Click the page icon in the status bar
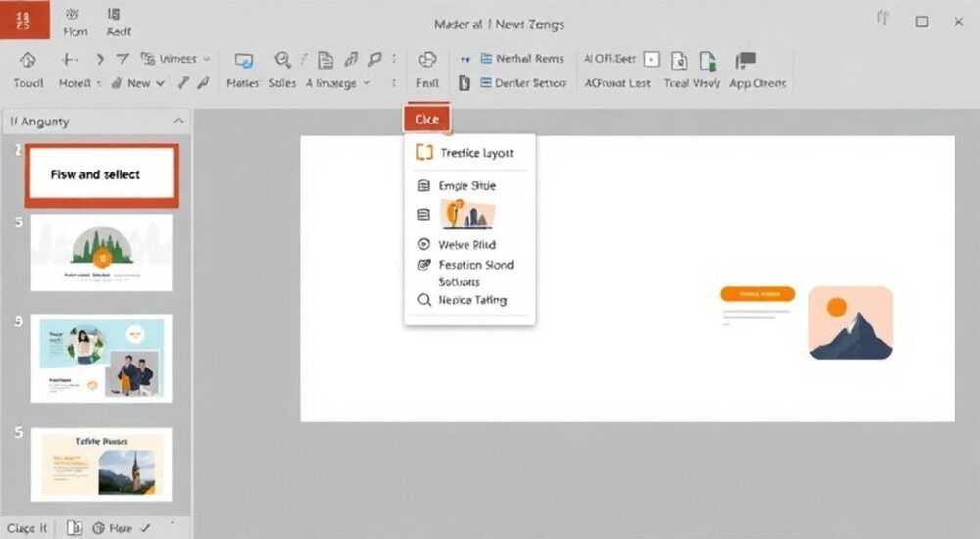Viewport: 980px width, 539px height. (x=73, y=528)
